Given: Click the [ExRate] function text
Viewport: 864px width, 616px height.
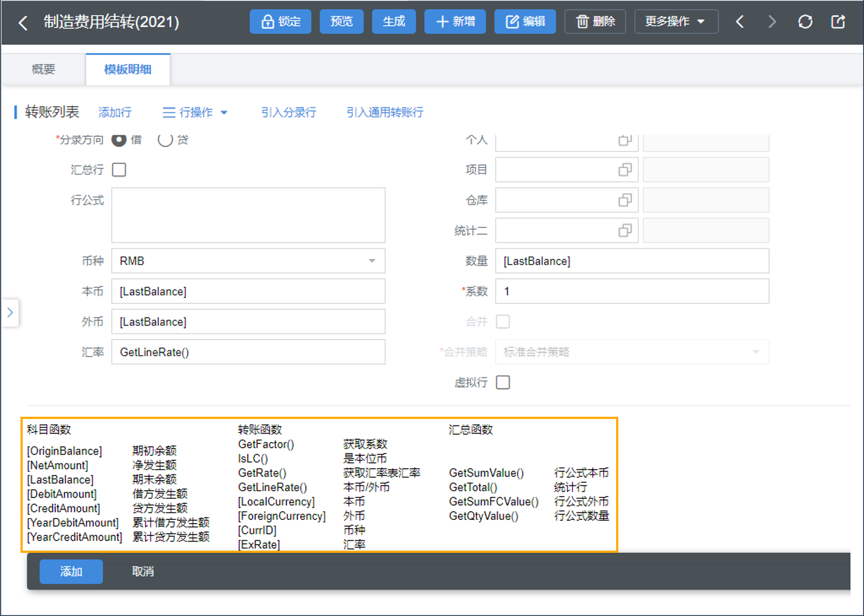Looking at the screenshot, I should click(x=259, y=544).
